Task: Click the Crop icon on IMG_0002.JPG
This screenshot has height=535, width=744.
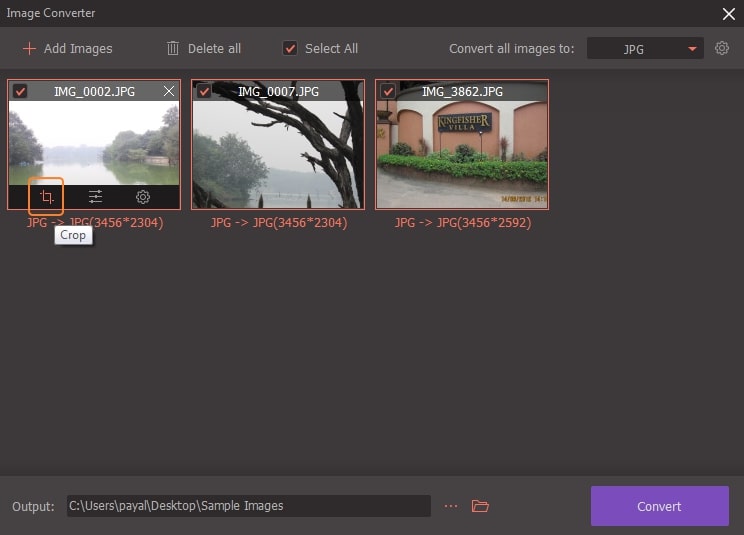Action: (x=46, y=197)
